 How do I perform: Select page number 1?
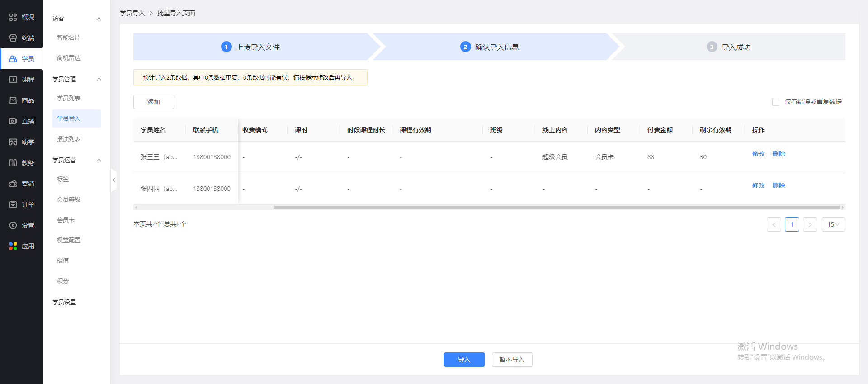coord(792,224)
